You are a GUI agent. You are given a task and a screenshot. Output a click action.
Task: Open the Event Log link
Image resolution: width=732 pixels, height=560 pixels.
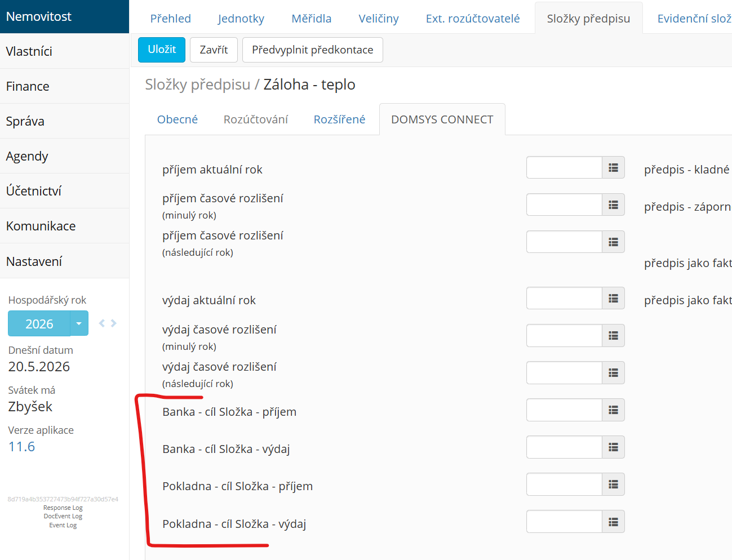pyautogui.click(x=63, y=525)
